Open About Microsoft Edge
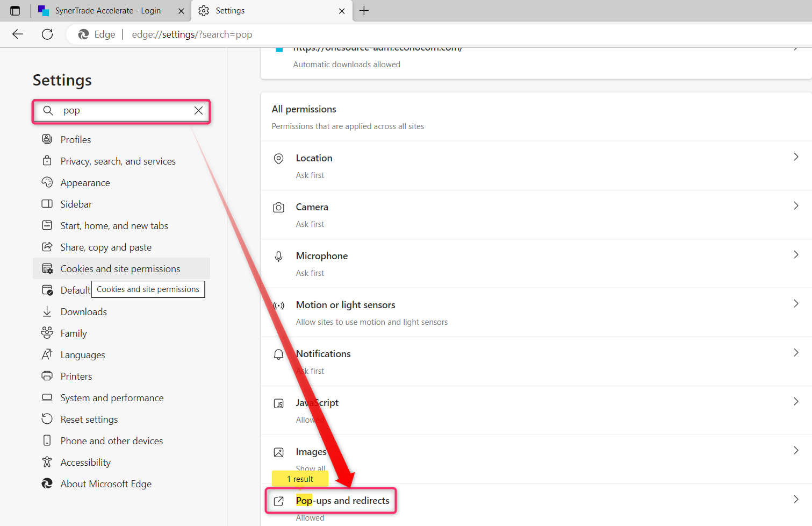812x526 pixels. [x=121, y=484]
